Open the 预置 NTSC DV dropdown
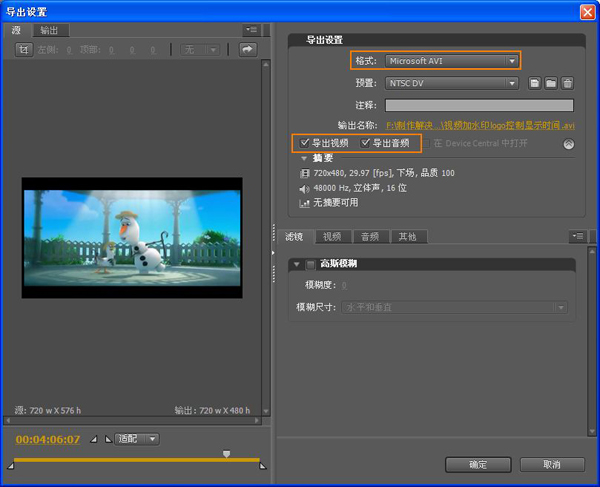Image resolution: width=600 pixels, height=487 pixels. (452, 83)
